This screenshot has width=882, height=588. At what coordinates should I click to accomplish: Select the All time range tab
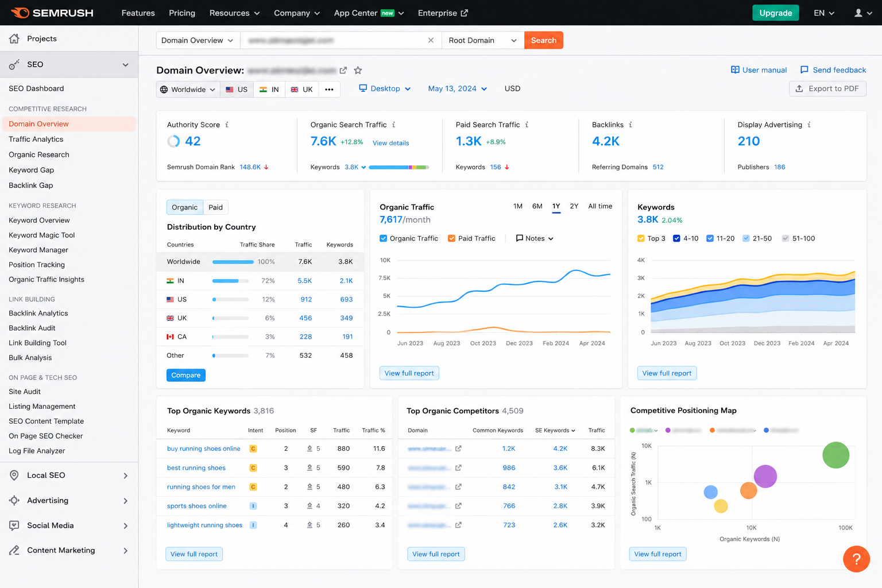[x=600, y=206]
